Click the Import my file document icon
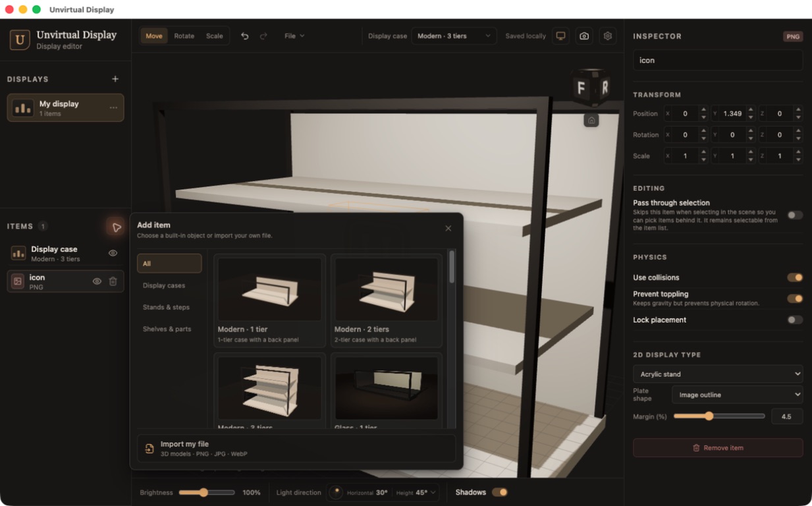This screenshot has width=812, height=506. [149, 449]
